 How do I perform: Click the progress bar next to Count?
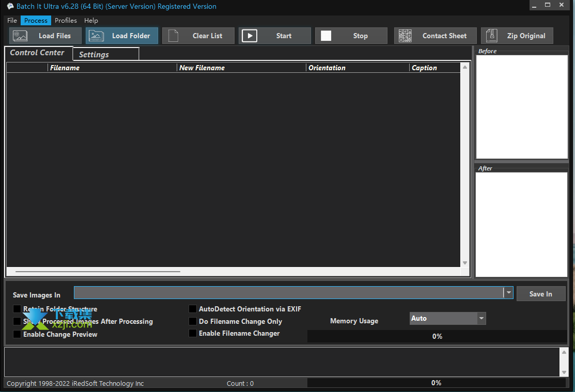[437, 383]
